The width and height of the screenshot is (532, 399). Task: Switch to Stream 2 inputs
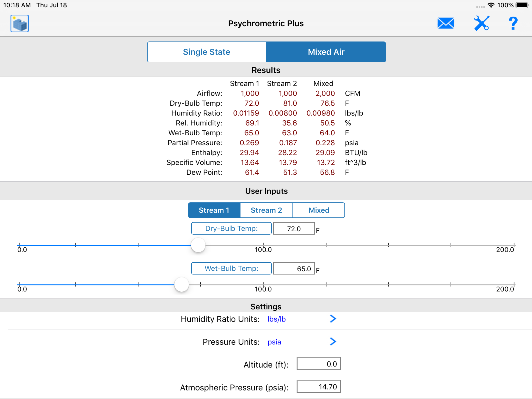pos(266,210)
